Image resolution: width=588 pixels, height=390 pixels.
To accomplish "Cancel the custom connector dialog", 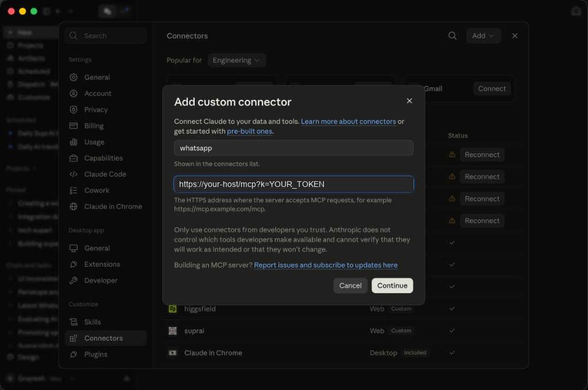I will pos(350,286).
